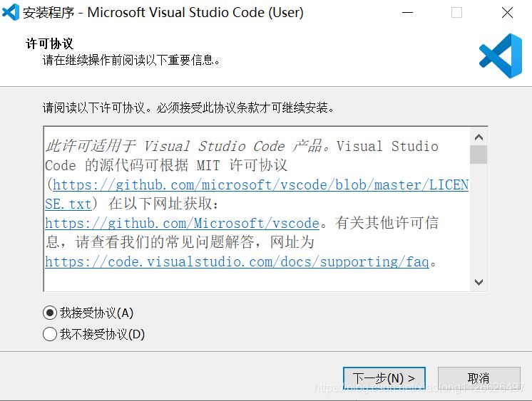Screen dimensions: 532x401
Task: Click the VS Code icon in title bar
Action: point(11,12)
